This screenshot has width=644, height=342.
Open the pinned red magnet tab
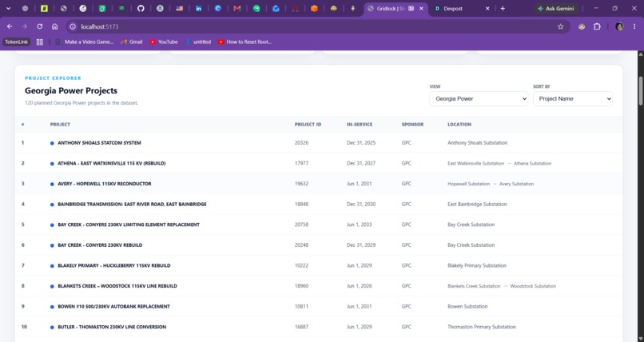click(x=295, y=8)
